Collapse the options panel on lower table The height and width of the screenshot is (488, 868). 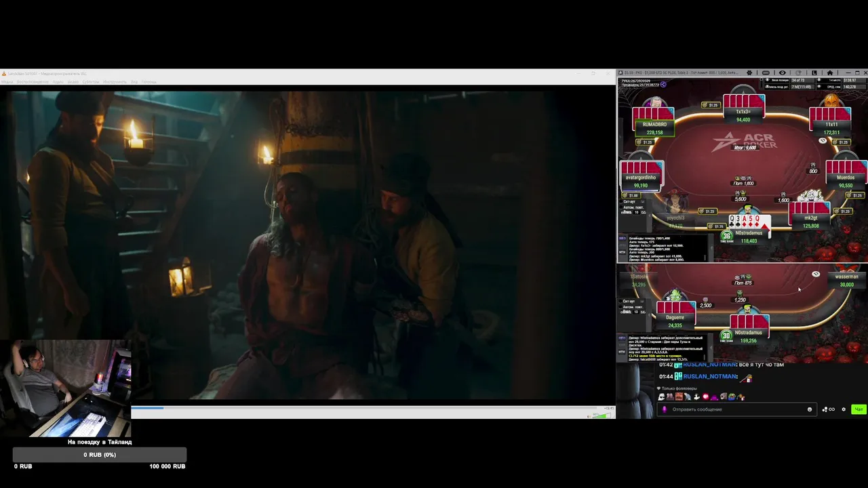click(x=649, y=315)
